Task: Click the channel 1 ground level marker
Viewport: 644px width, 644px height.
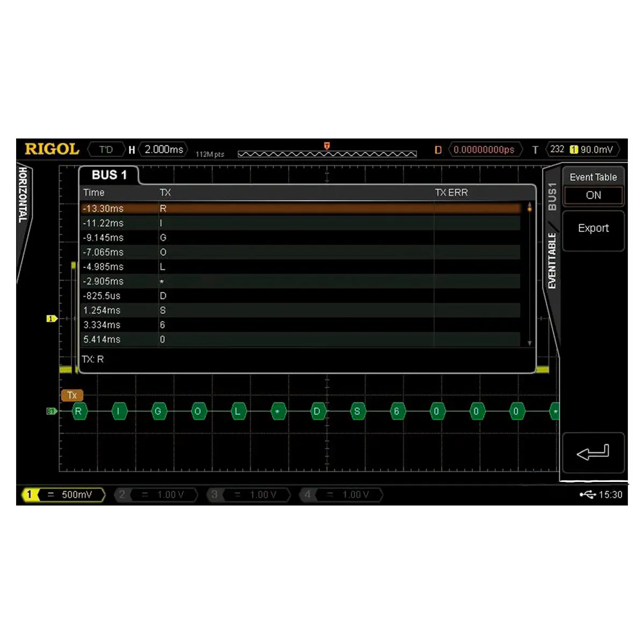Action: tap(52, 319)
